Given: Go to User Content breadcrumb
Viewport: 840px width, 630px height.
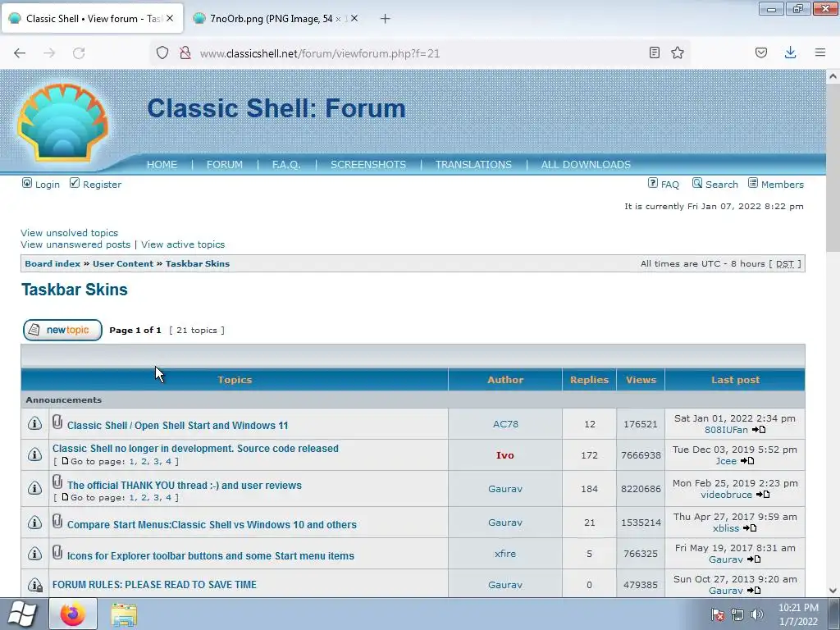Looking at the screenshot, I should [123, 263].
